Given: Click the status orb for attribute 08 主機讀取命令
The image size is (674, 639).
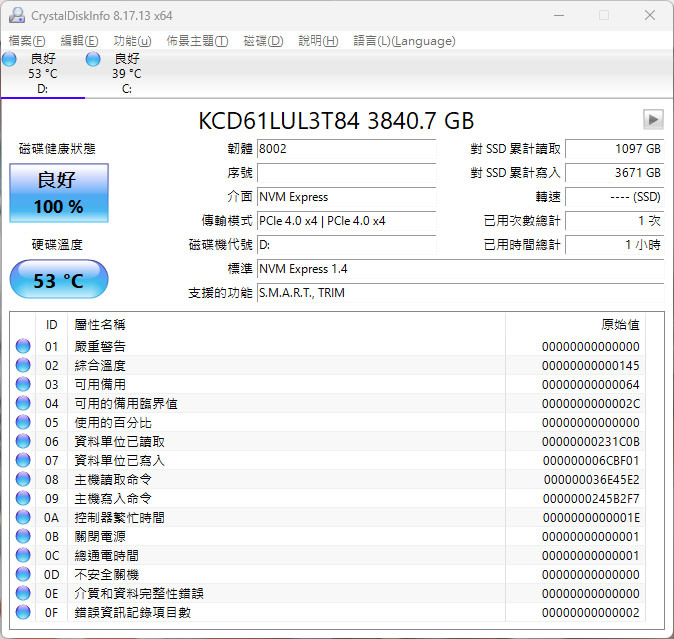Looking at the screenshot, I should 23,479.
